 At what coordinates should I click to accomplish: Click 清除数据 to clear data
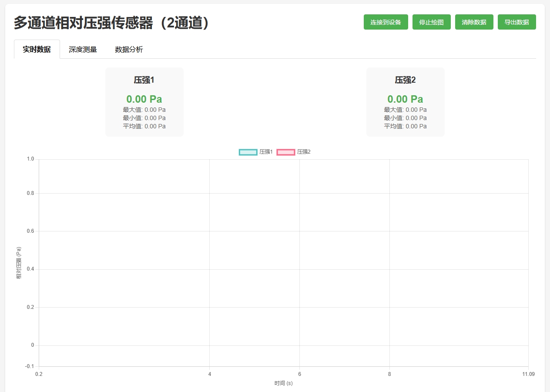pos(474,22)
